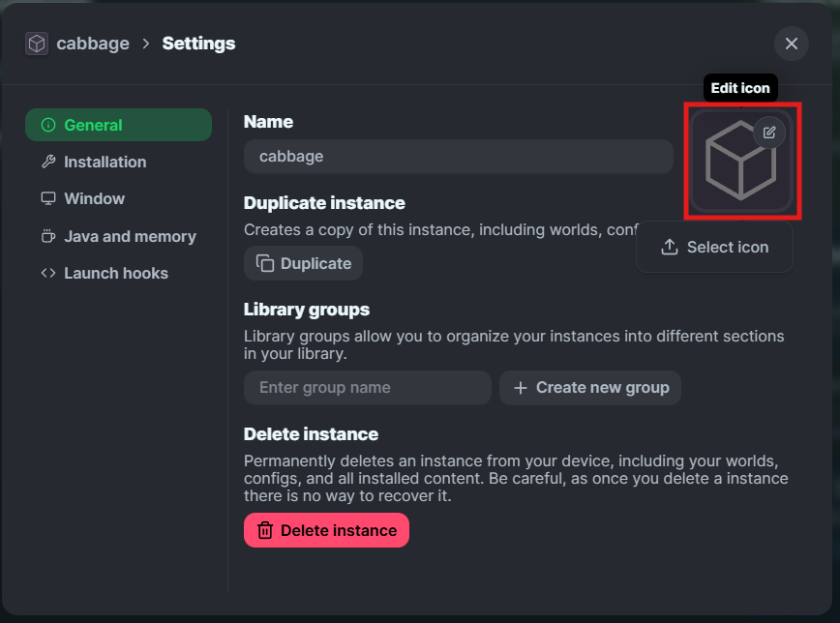
Task: Go to Launch hooks settings
Action: [118, 273]
